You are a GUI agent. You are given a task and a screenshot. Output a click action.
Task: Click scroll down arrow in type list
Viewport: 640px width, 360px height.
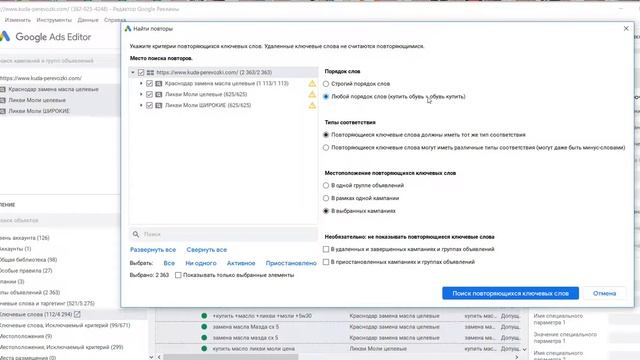[151, 357]
